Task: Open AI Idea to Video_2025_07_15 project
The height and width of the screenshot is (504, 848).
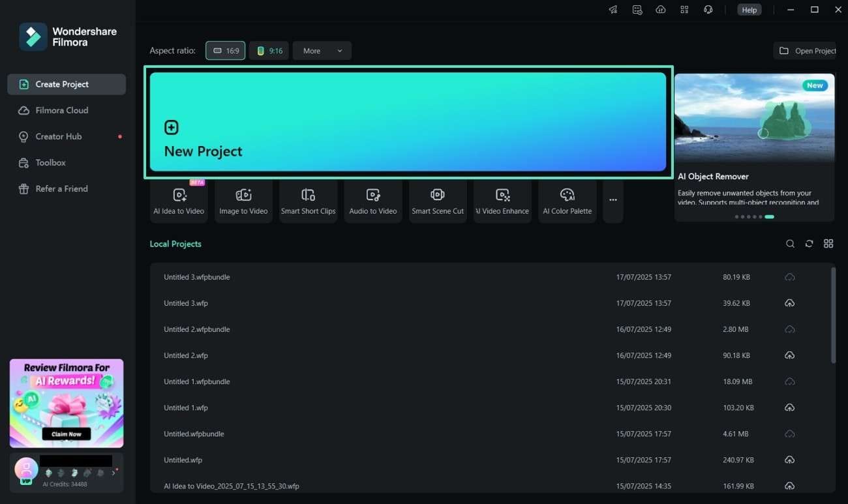Action: pyautogui.click(x=492, y=486)
